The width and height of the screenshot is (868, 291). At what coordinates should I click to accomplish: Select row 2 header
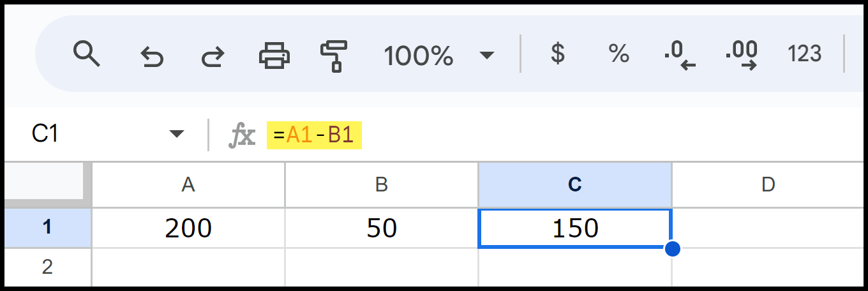tap(47, 267)
